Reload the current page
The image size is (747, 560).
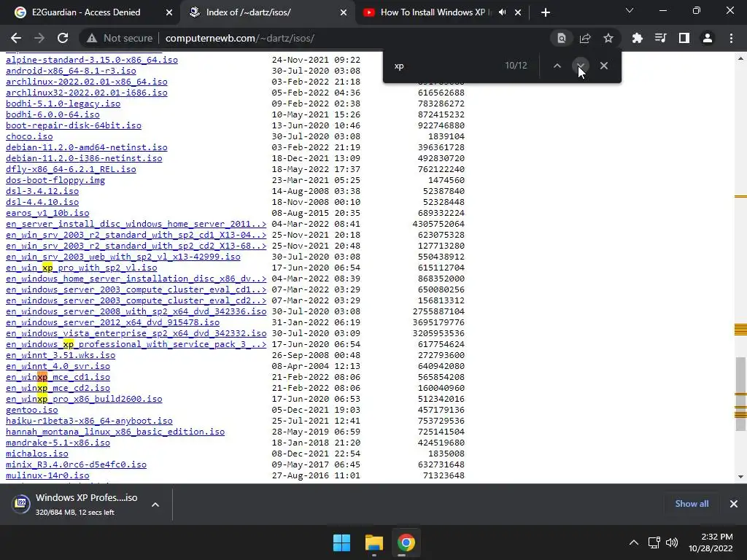coord(63,38)
